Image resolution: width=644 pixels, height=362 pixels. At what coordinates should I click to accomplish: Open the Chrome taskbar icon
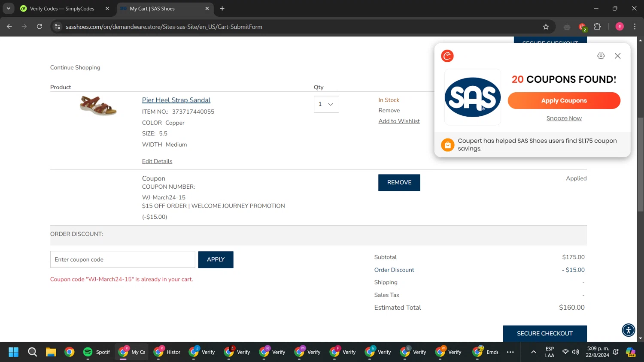[x=69, y=352]
